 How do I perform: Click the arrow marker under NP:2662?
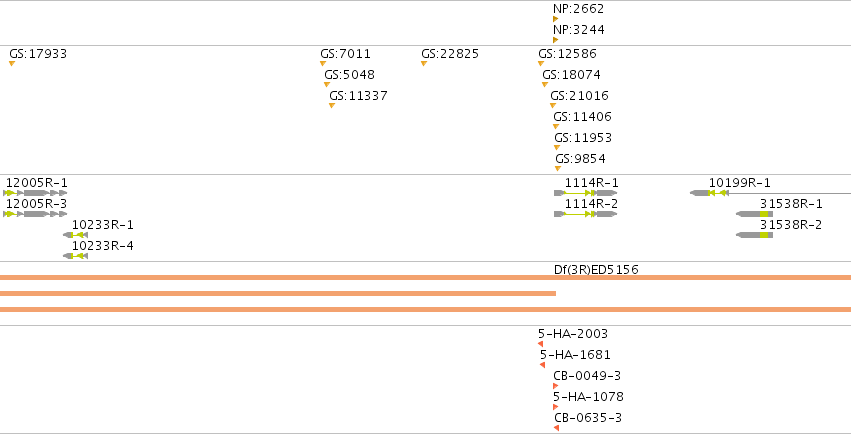point(556,19)
